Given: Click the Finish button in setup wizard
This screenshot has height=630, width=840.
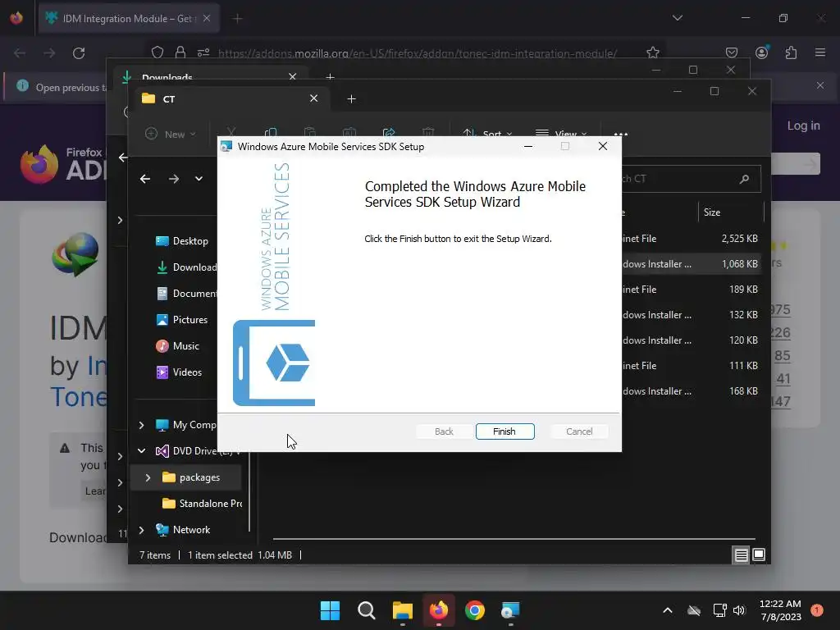Looking at the screenshot, I should coord(504,431).
